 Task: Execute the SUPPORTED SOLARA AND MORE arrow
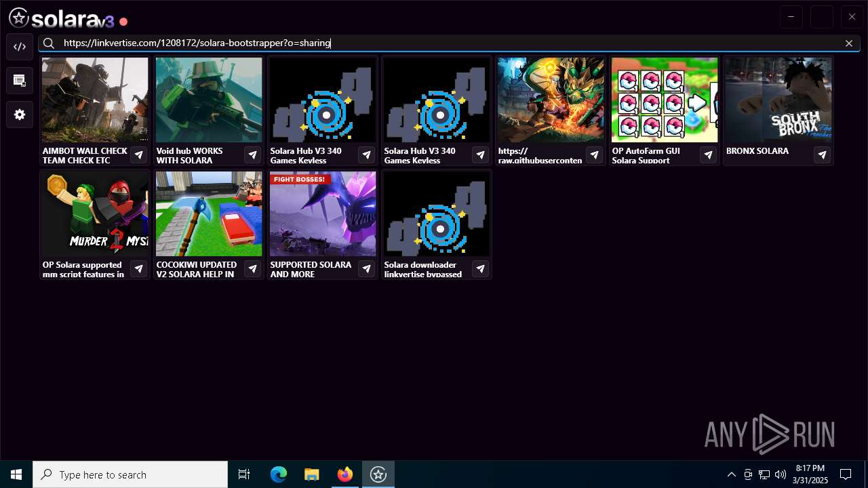coord(367,269)
